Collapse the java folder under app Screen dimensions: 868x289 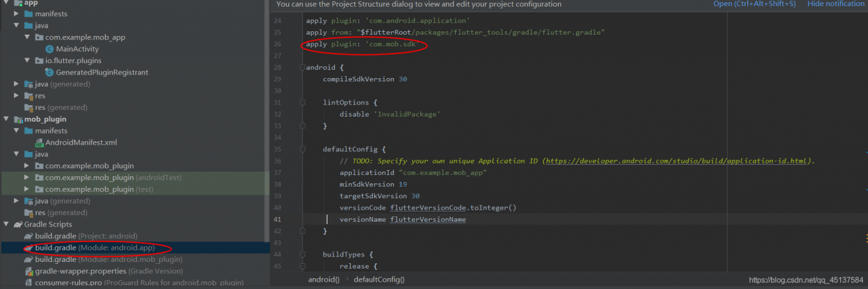16,25
